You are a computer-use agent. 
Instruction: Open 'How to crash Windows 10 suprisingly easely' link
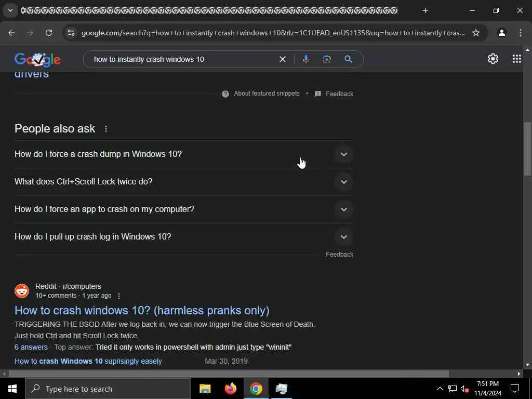pyautogui.click(x=88, y=362)
